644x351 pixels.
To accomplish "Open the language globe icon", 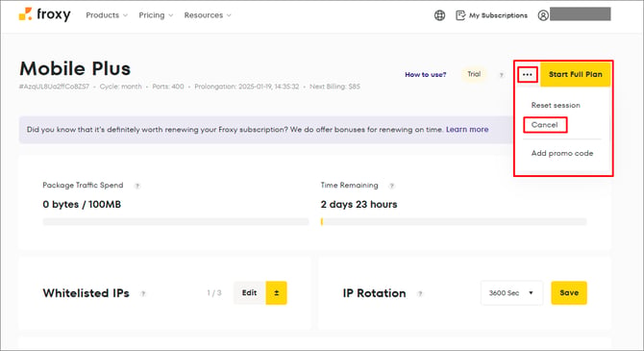I will tap(439, 15).
